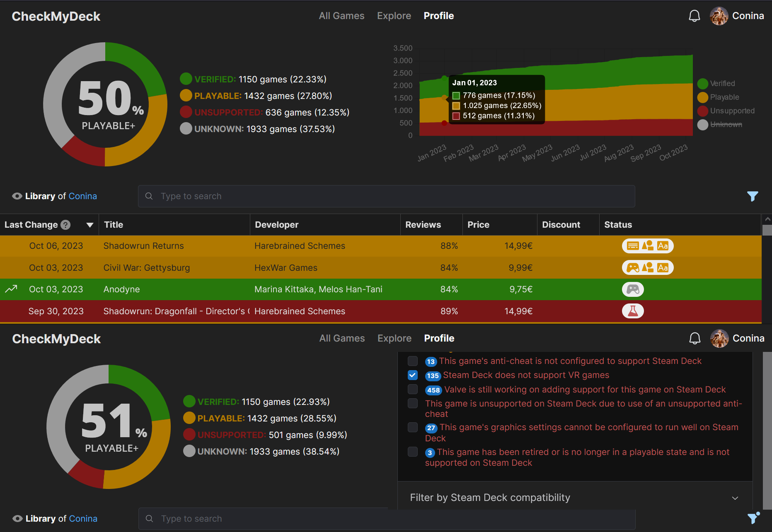Check unsupported anti-cheat filter checkbox
Image resolution: width=772 pixels, height=532 pixels.
pos(413,403)
